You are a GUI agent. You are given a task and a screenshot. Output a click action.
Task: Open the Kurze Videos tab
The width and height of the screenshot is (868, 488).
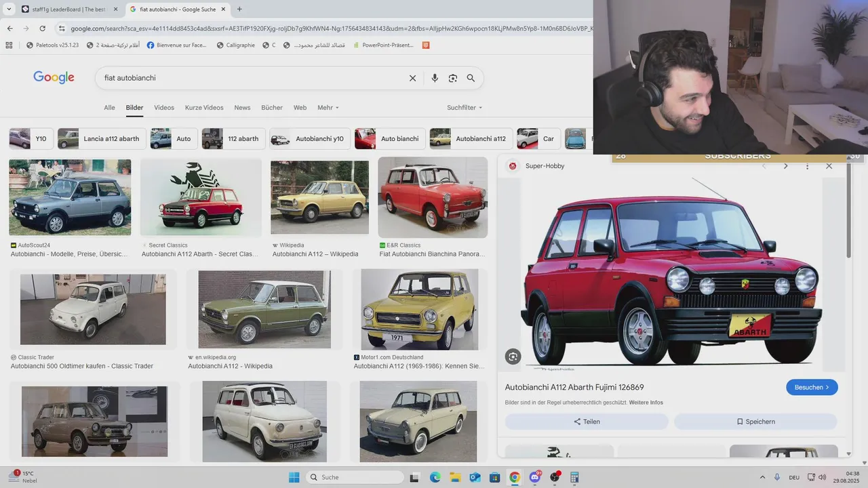[x=204, y=108]
